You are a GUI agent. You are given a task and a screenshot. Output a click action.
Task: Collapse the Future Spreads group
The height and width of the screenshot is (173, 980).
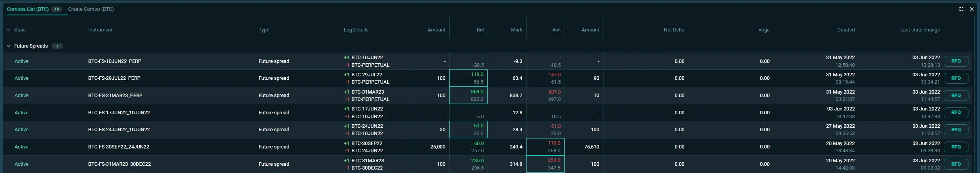click(x=8, y=46)
